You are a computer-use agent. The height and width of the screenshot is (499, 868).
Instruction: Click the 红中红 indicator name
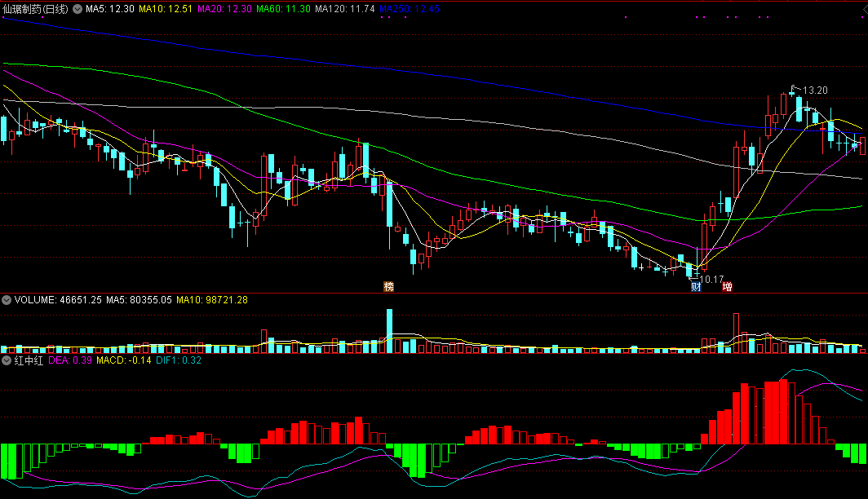tap(29, 360)
